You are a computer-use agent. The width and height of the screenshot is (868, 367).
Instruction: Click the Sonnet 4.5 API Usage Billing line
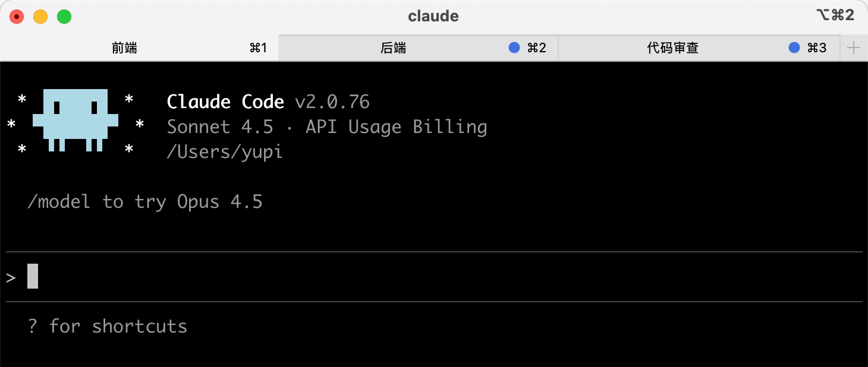point(326,127)
